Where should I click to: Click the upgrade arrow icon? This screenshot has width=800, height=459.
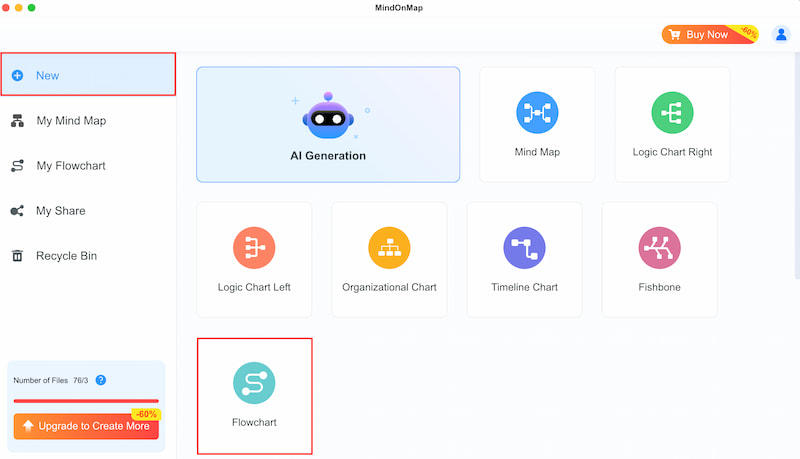(x=28, y=426)
